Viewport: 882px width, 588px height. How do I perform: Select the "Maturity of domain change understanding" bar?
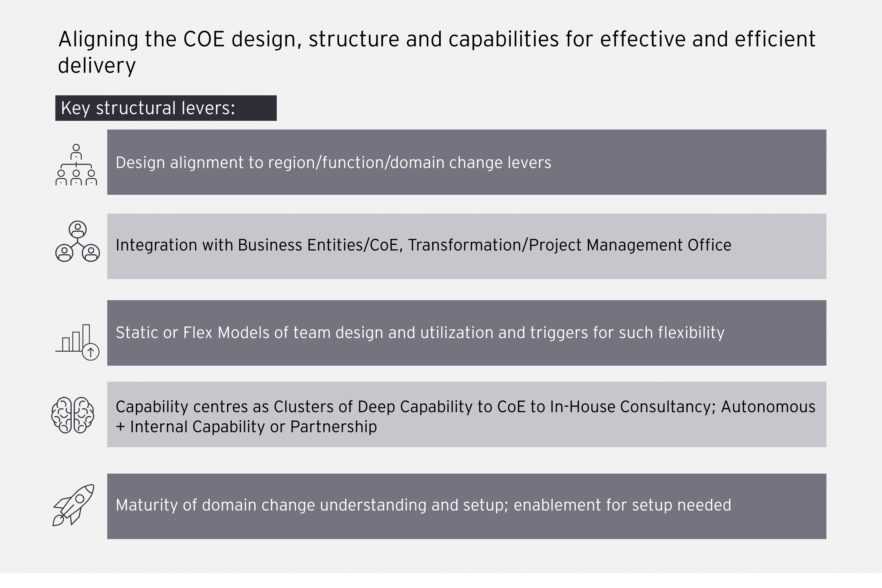pyautogui.click(x=466, y=506)
